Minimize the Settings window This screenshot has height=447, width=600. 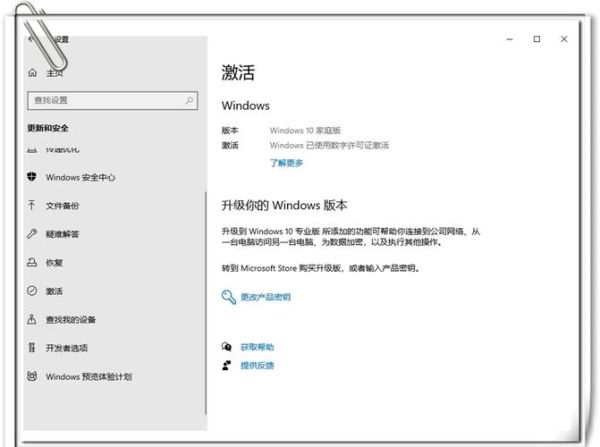coord(509,39)
